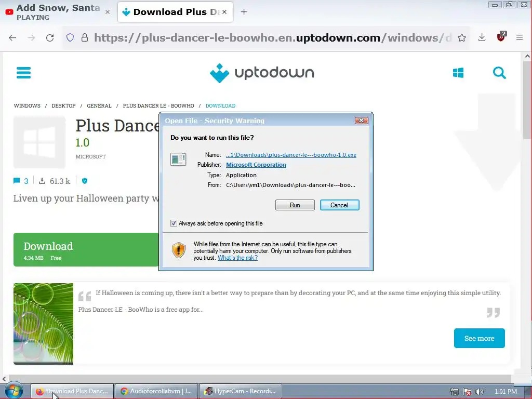The image size is (532, 399).
Task: Click the DOWNLOAD breadcrumb
Action: pyautogui.click(x=220, y=106)
